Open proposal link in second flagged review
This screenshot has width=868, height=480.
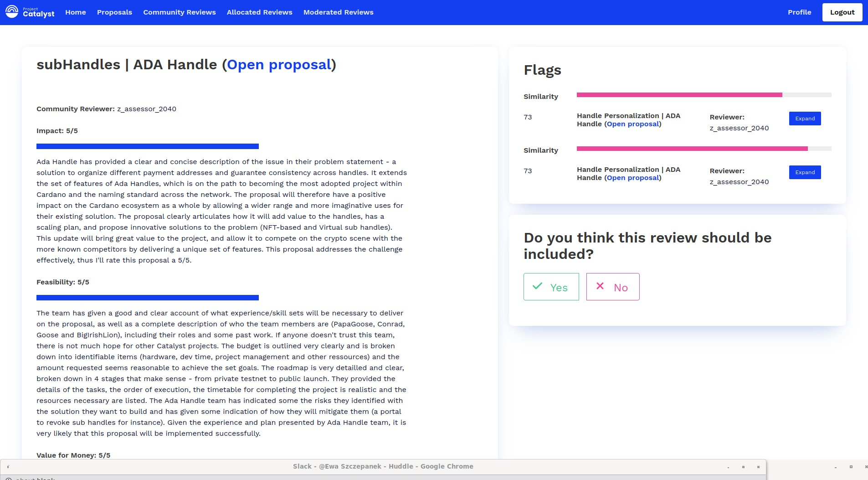point(633,178)
